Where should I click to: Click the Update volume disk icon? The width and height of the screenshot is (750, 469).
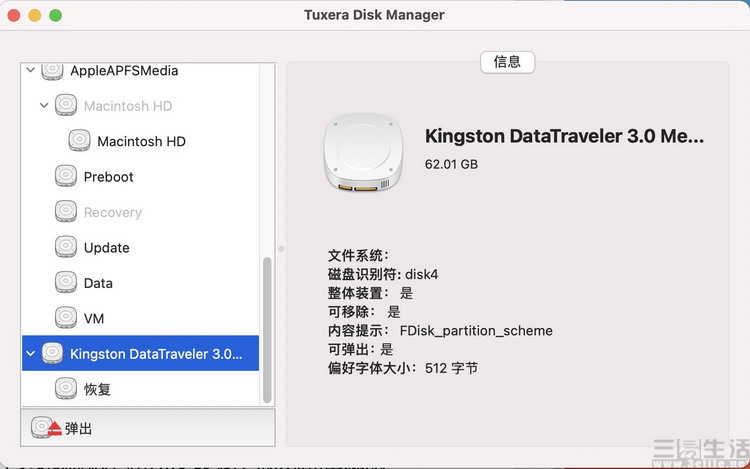pos(66,247)
